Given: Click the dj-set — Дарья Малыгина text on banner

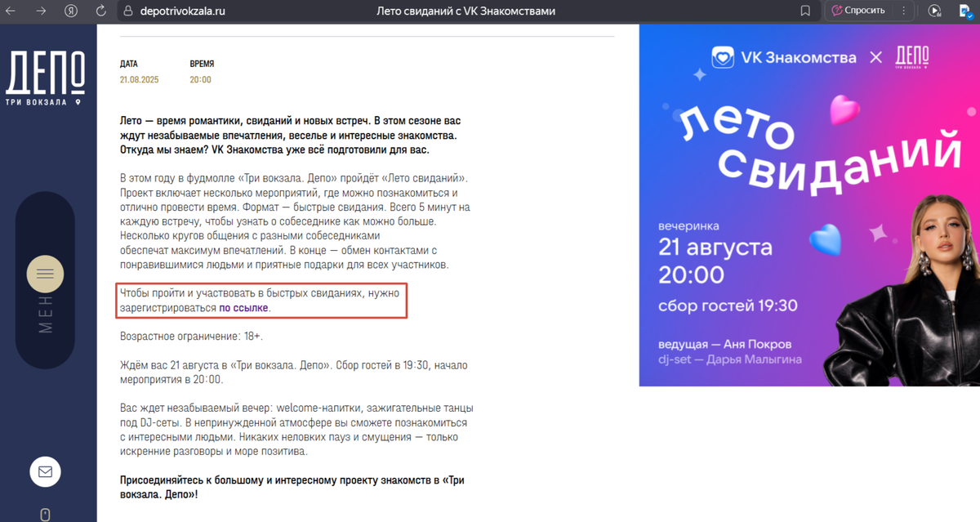Looking at the screenshot, I should pyautogui.click(x=729, y=359).
